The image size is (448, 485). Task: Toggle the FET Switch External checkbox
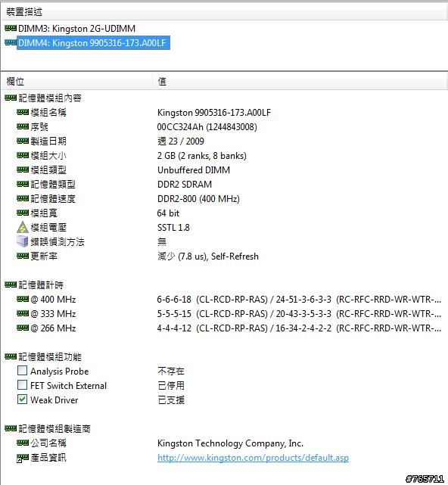point(22,385)
